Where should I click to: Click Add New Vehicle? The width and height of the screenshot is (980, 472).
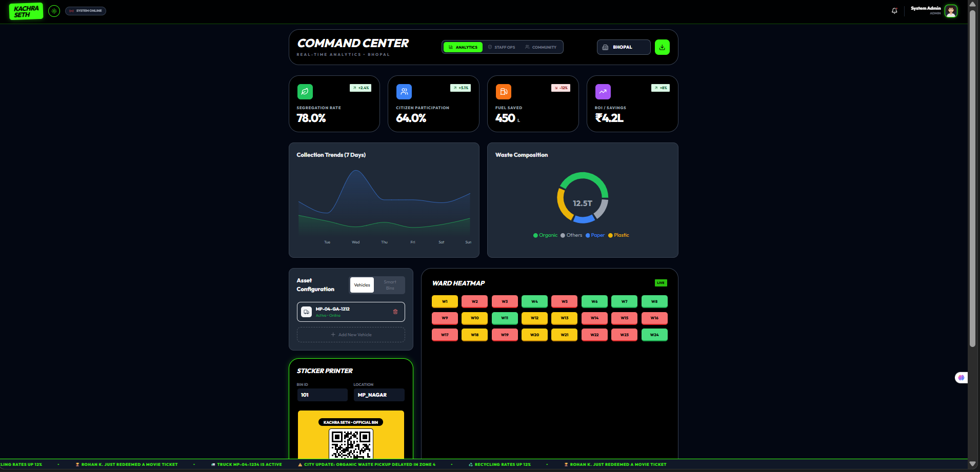coord(351,334)
